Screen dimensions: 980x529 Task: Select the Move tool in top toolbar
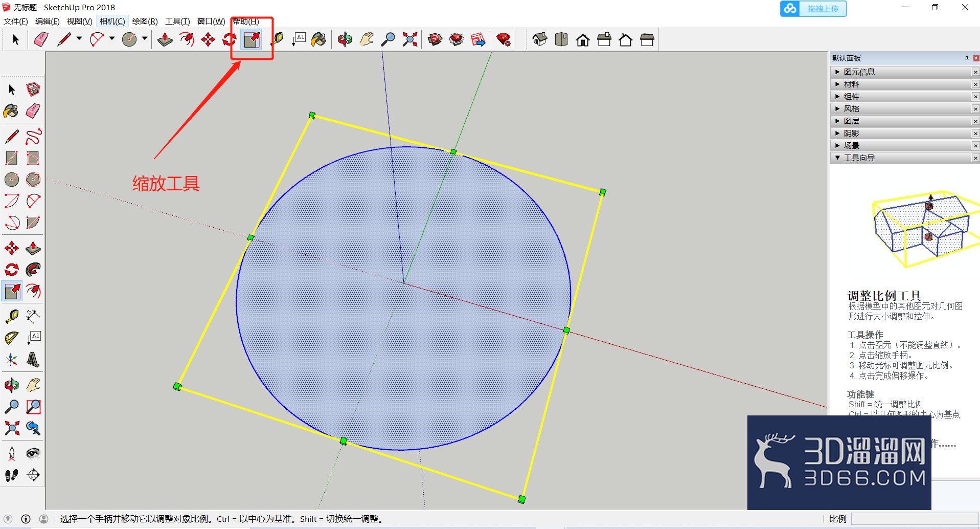click(x=208, y=39)
